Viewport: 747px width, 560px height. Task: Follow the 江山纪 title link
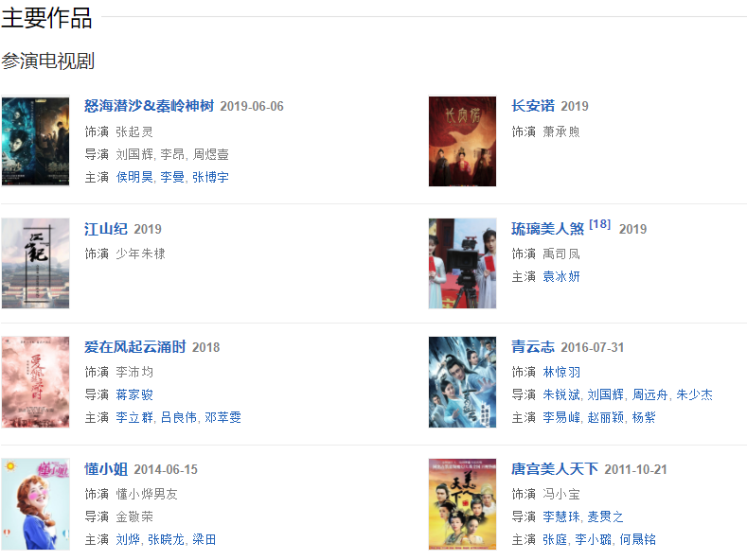[106, 229]
